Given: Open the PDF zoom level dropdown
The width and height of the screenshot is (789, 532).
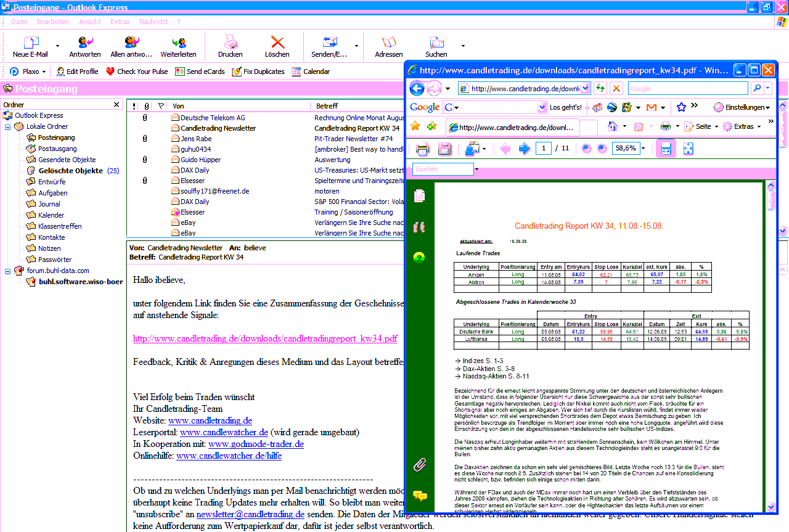Looking at the screenshot, I should tap(643, 149).
